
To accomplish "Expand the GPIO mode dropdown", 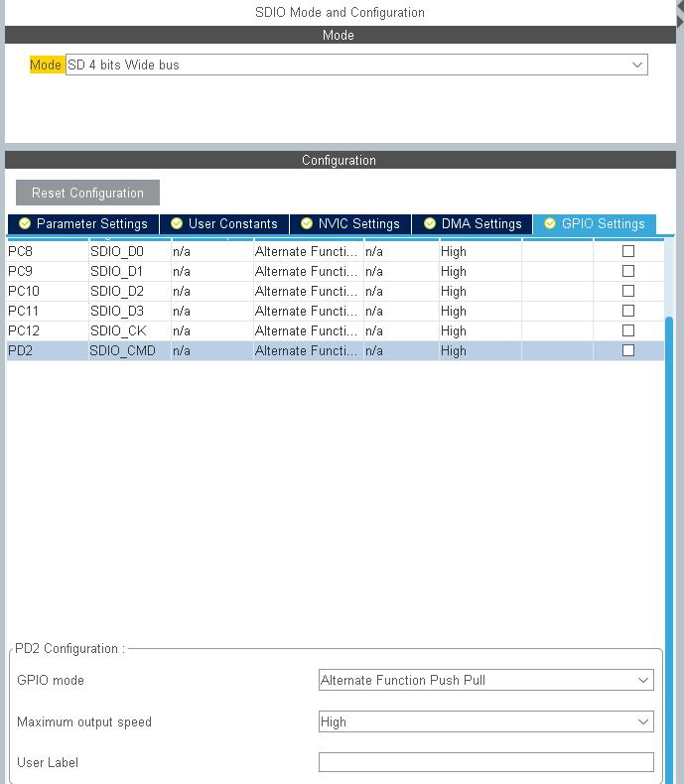I will [485, 681].
